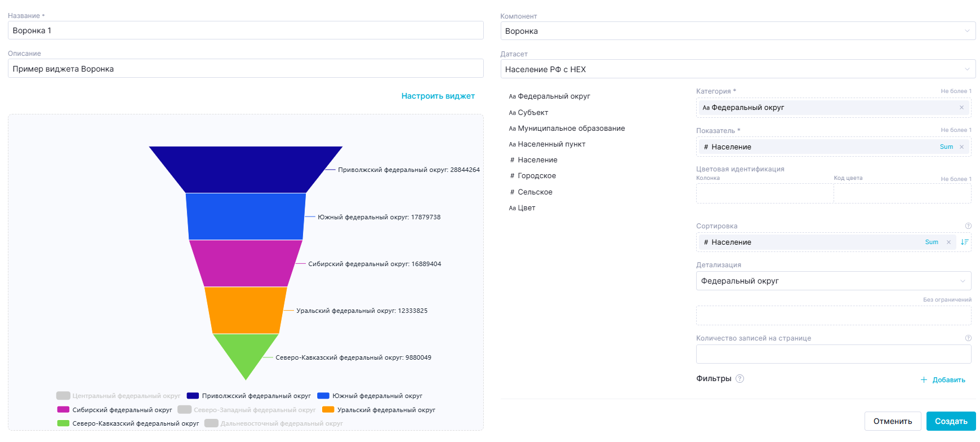Image resolution: width=980 pixels, height=442 pixels.
Task: Click the plus icon to add filter
Action: point(924,380)
